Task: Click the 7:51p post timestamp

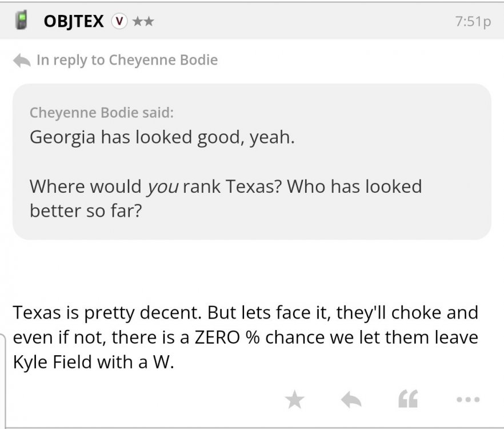Action: [472, 22]
